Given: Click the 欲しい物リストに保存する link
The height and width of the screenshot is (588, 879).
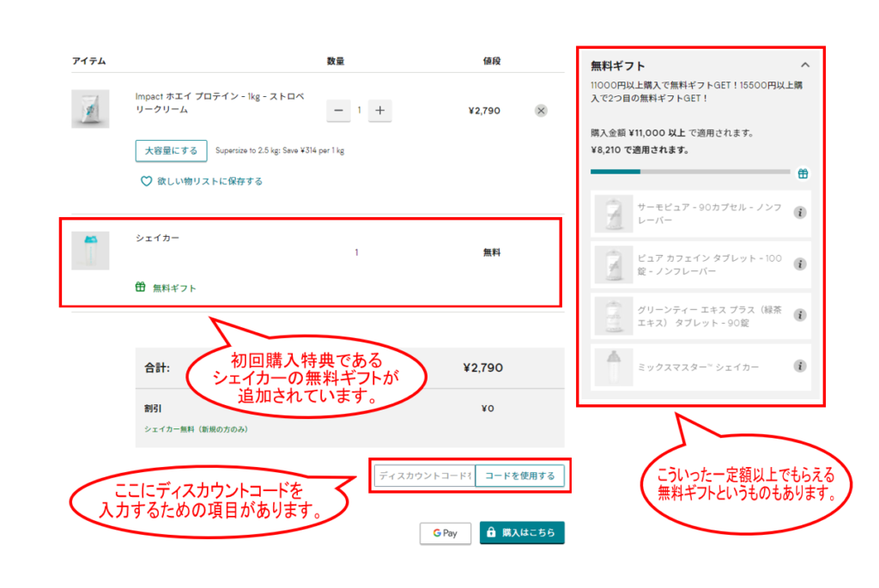Looking at the screenshot, I should coord(209,181).
